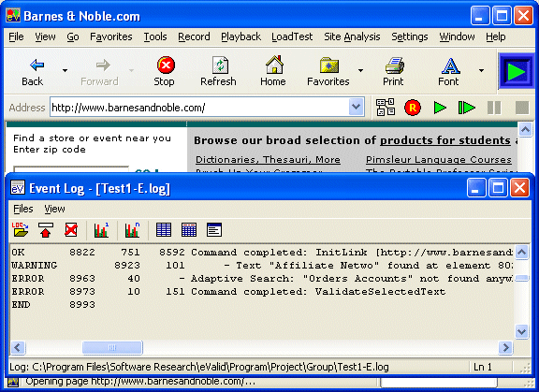This screenshot has width=539, height=392.
Task: Open the Site Analysis menu
Action: click(352, 36)
